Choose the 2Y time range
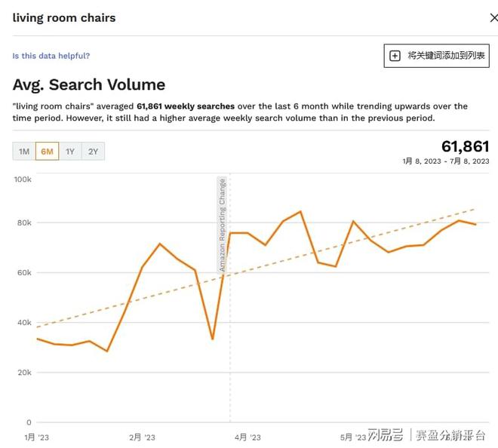 (x=93, y=152)
